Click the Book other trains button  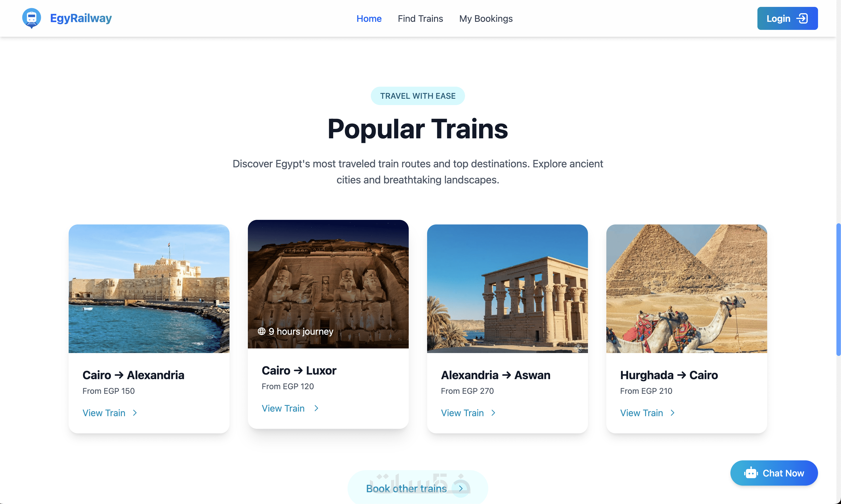click(x=418, y=488)
